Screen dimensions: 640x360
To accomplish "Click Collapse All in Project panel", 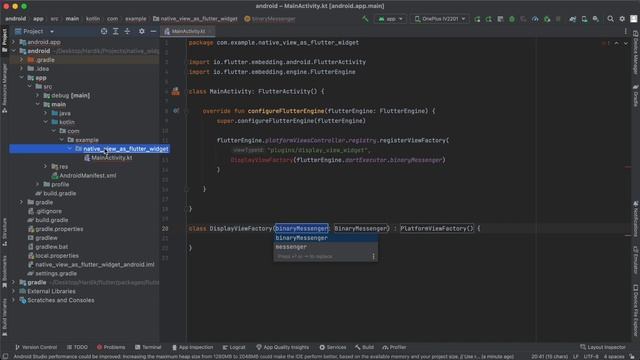I will pyautogui.click(x=127, y=31).
